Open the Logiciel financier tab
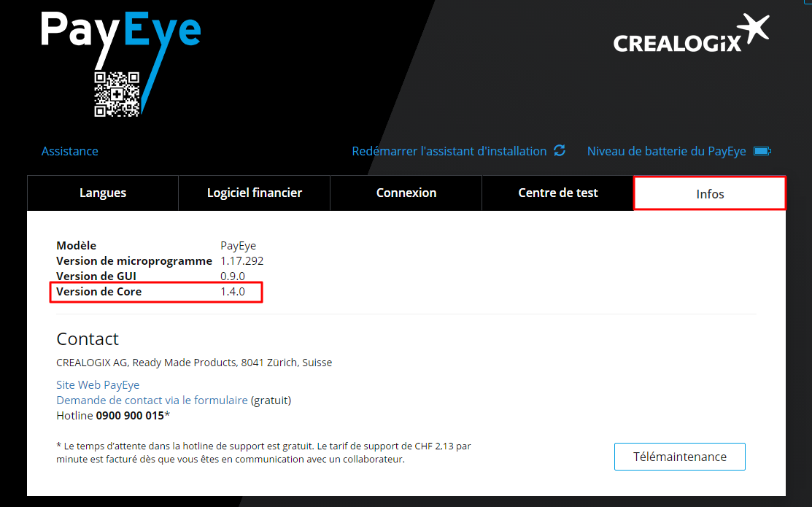The width and height of the screenshot is (812, 507). [x=255, y=193]
